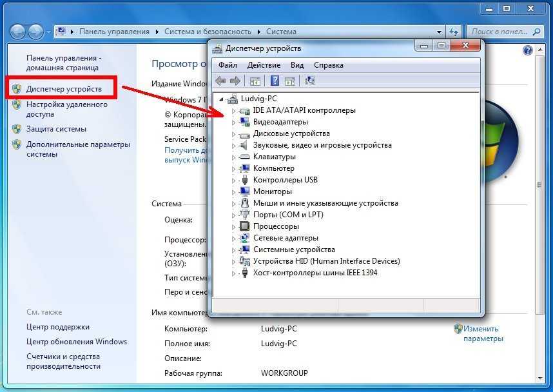Image resolution: width=553 pixels, height=392 pixels.
Task: Click the control panel search field
Action: point(500,32)
